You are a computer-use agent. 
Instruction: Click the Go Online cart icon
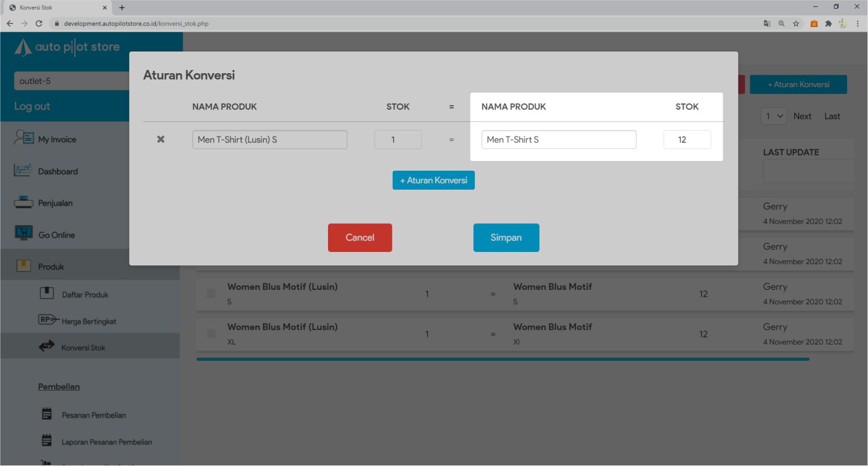pos(23,234)
